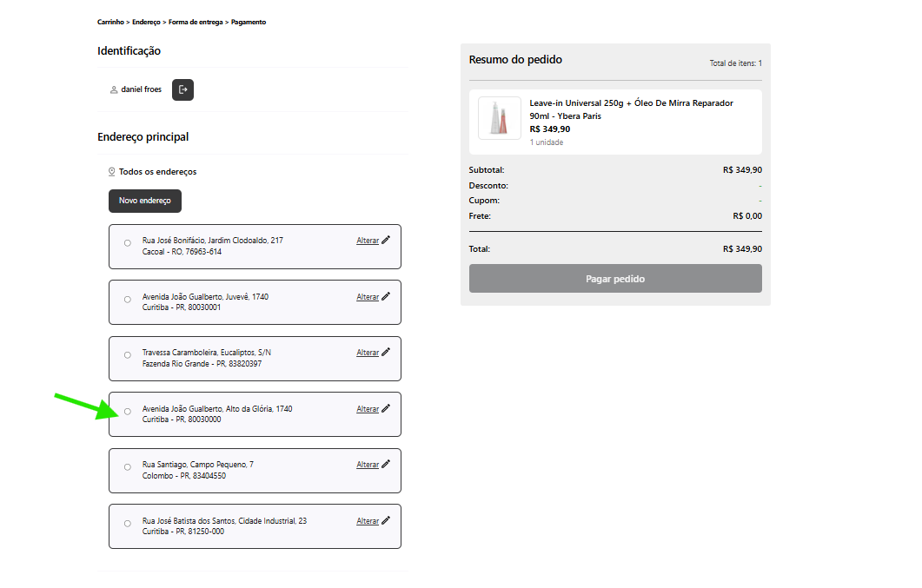The width and height of the screenshot is (922, 588).
Task: Click the Identificação heading
Action: [x=129, y=51]
